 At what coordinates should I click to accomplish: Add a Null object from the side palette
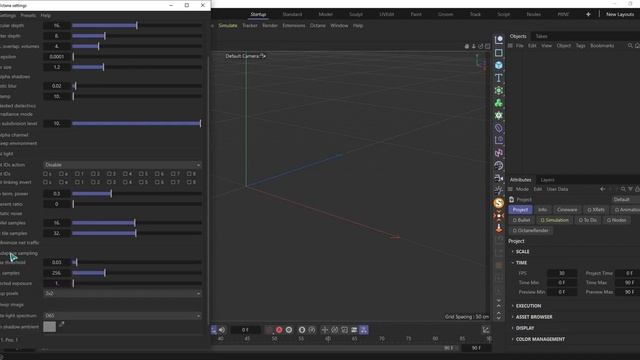coord(499,40)
